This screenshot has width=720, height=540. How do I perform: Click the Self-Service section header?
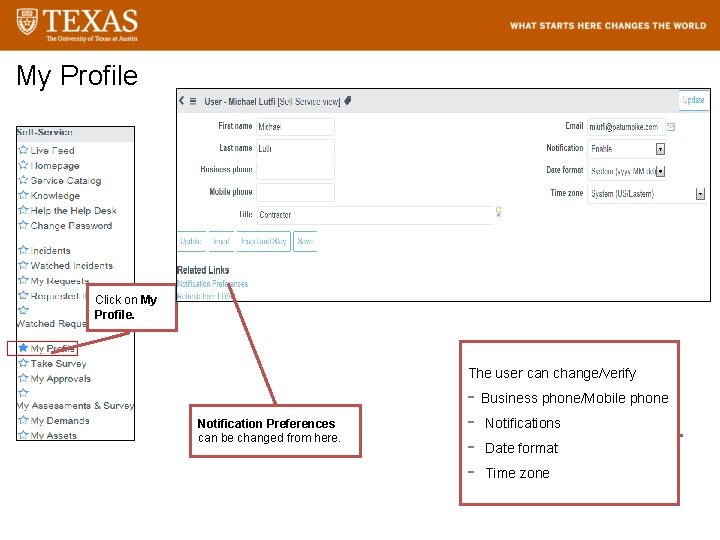pyautogui.click(x=75, y=133)
